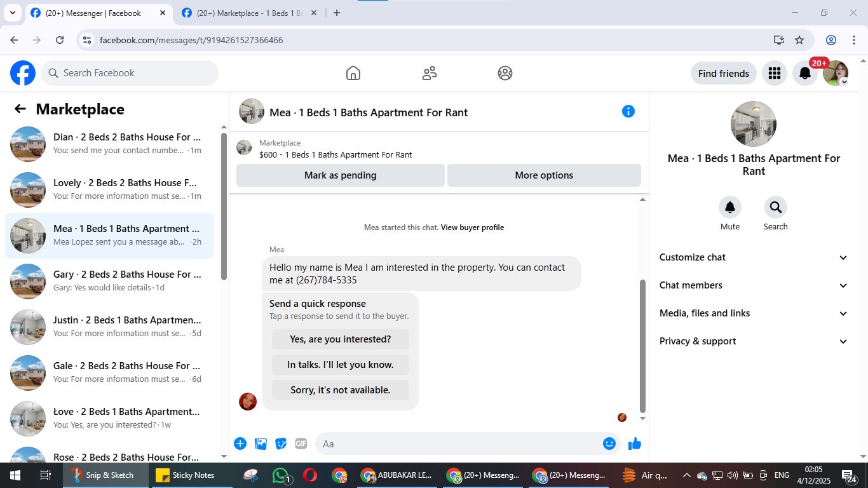Open more actions plus icon in composer
868x488 pixels.
point(240,444)
